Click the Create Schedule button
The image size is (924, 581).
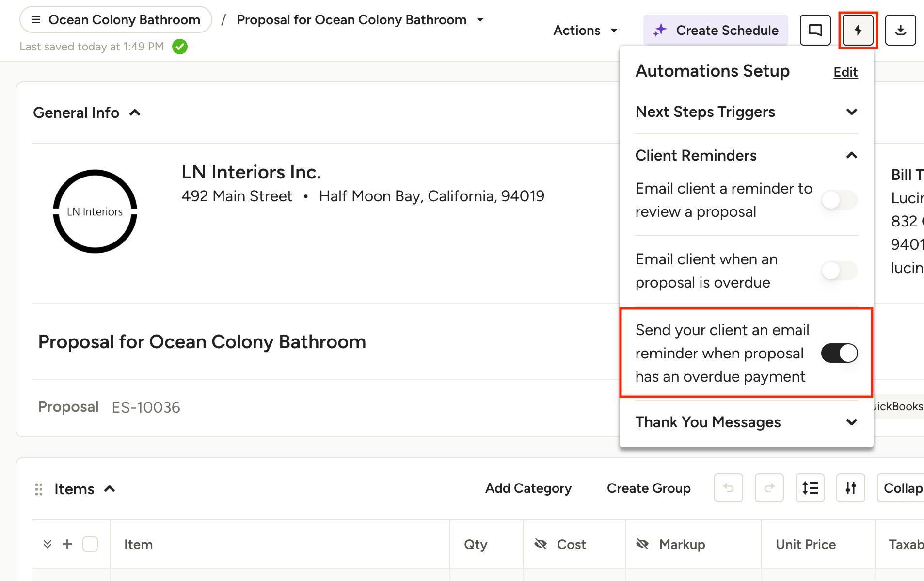click(716, 30)
